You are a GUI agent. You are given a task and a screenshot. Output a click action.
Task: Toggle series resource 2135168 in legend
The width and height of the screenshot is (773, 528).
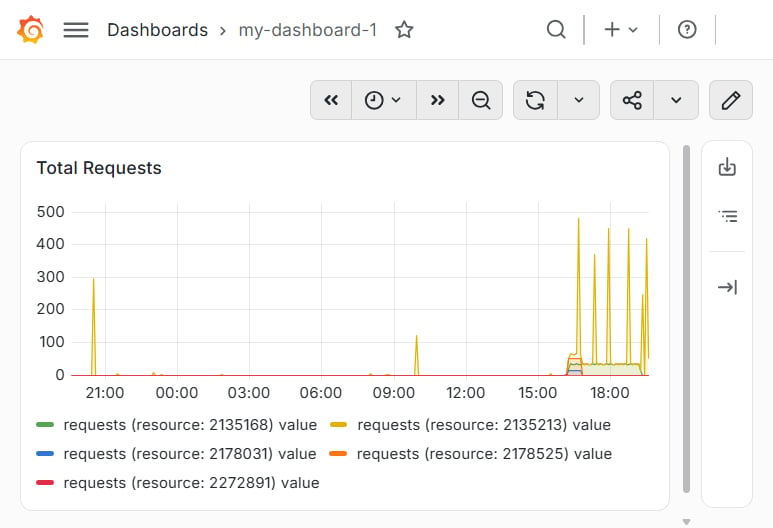[190, 424]
